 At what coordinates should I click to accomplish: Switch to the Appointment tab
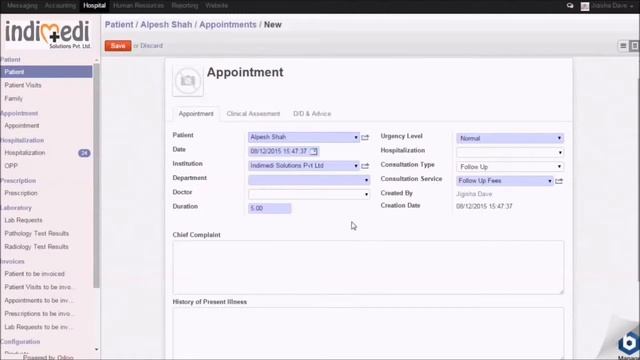click(196, 114)
